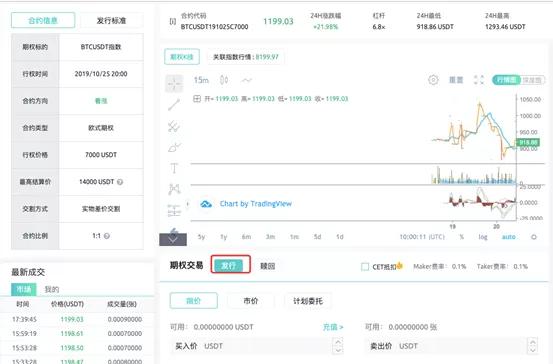This screenshot has width=553, height=364.
Task: Select the 限价 limit order type
Action: pyautogui.click(x=194, y=301)
